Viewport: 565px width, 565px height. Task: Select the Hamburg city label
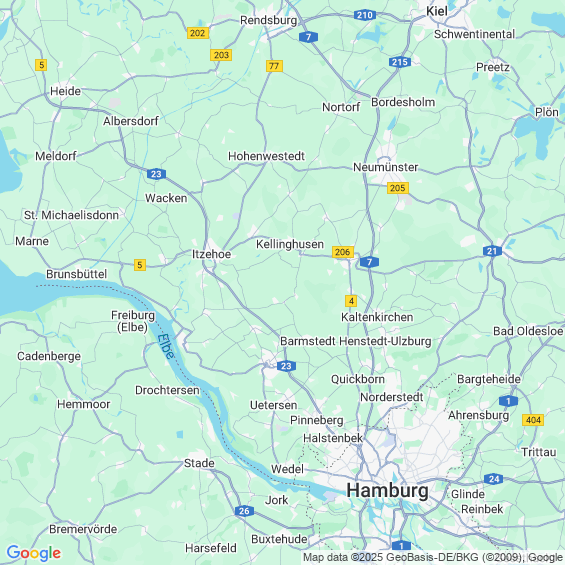coord(388,491)
